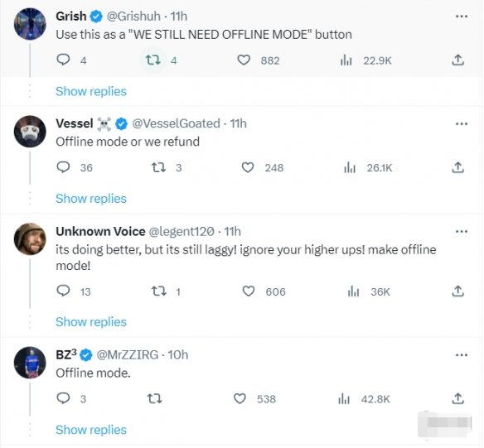
Task: Show replies under Grish's tweet
Action: pos(91,91)
